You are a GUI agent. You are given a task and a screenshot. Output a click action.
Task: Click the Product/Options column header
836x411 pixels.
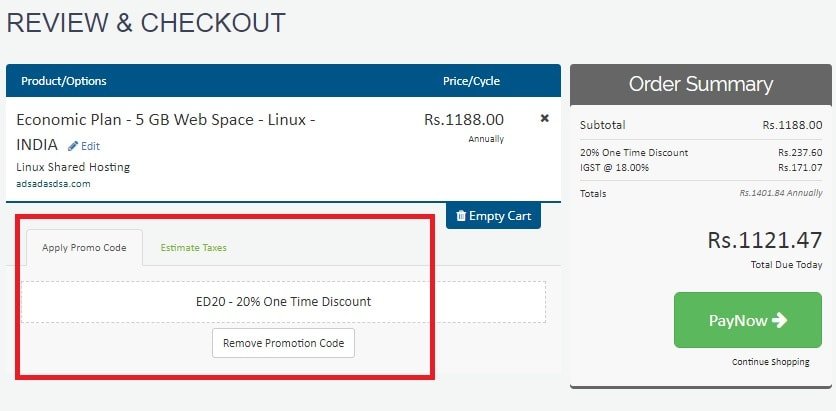[63, 81]
